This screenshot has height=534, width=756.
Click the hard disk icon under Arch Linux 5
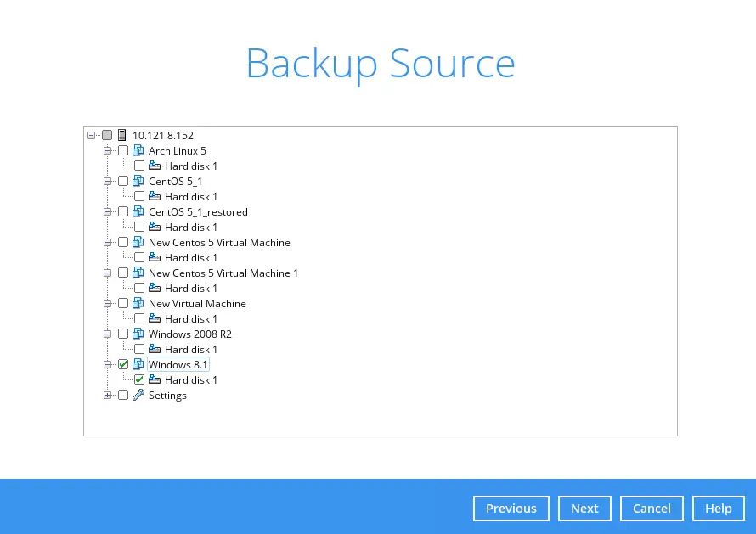coord(155,166)
